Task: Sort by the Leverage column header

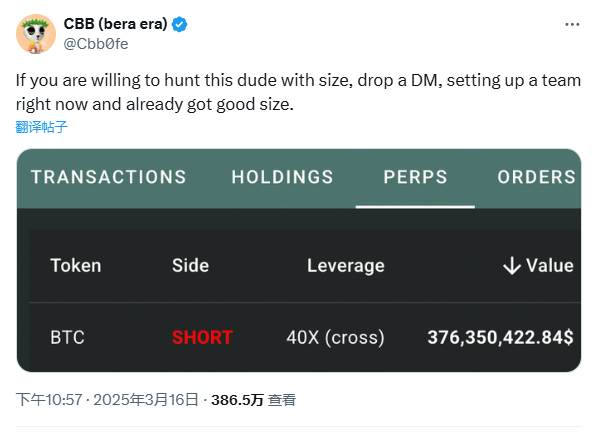Action: coord(346,266)
